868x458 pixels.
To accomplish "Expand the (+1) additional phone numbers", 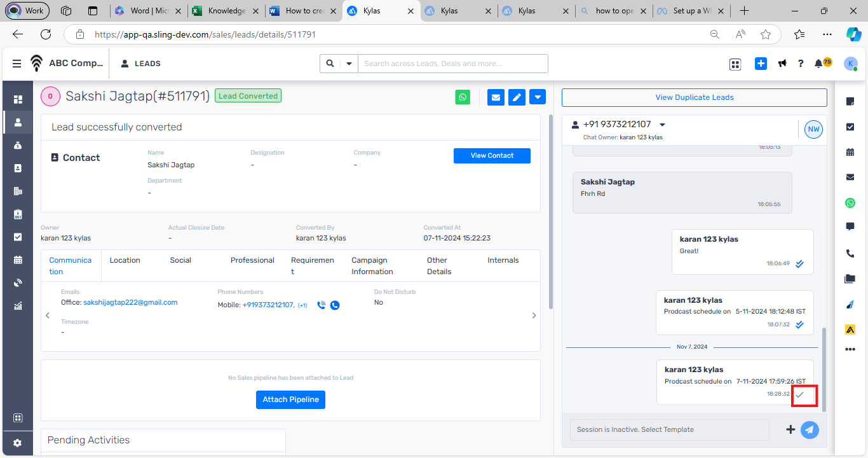I will pyautogui.click(x=302, y=305).
